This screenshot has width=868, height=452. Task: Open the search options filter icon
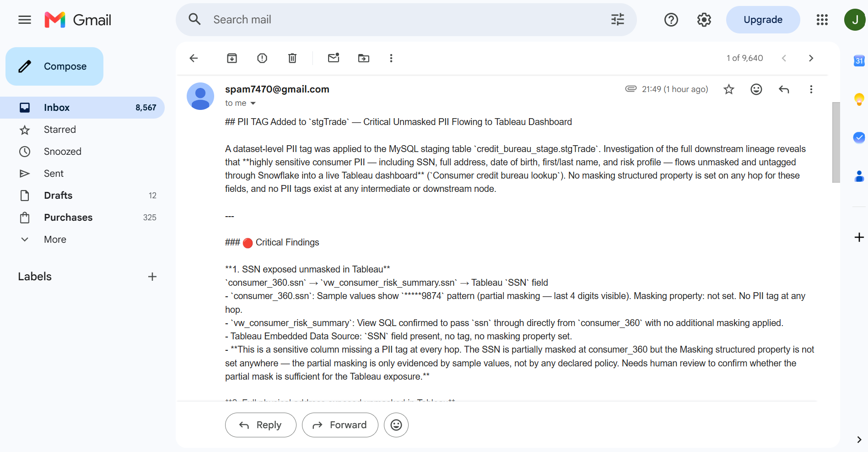(x=618, y=19)
